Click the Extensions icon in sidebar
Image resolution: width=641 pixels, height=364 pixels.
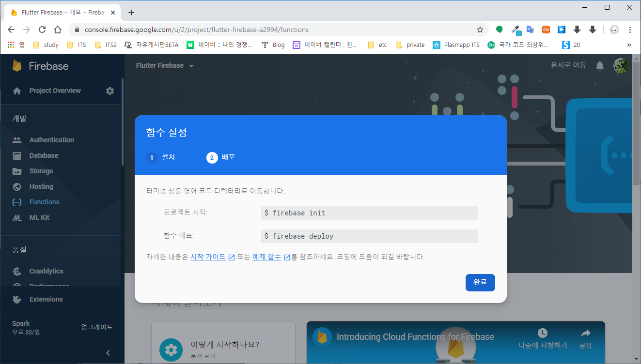click(17, 299)
